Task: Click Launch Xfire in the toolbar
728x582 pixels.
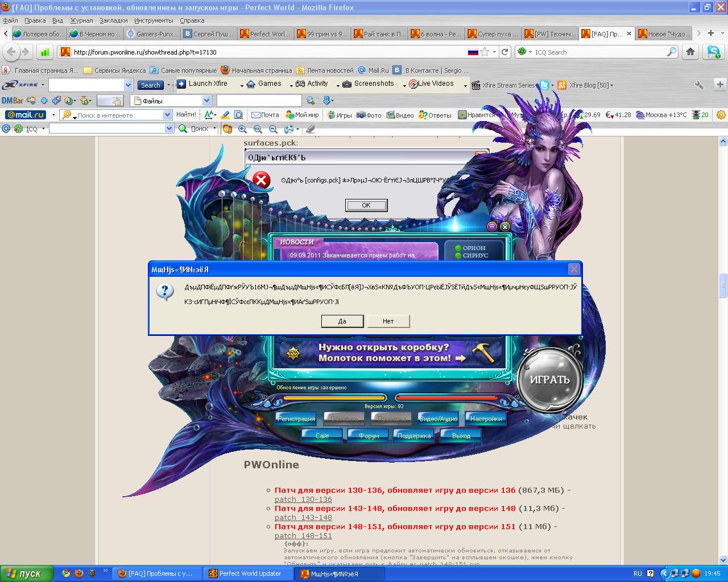Action: (203, 84)
